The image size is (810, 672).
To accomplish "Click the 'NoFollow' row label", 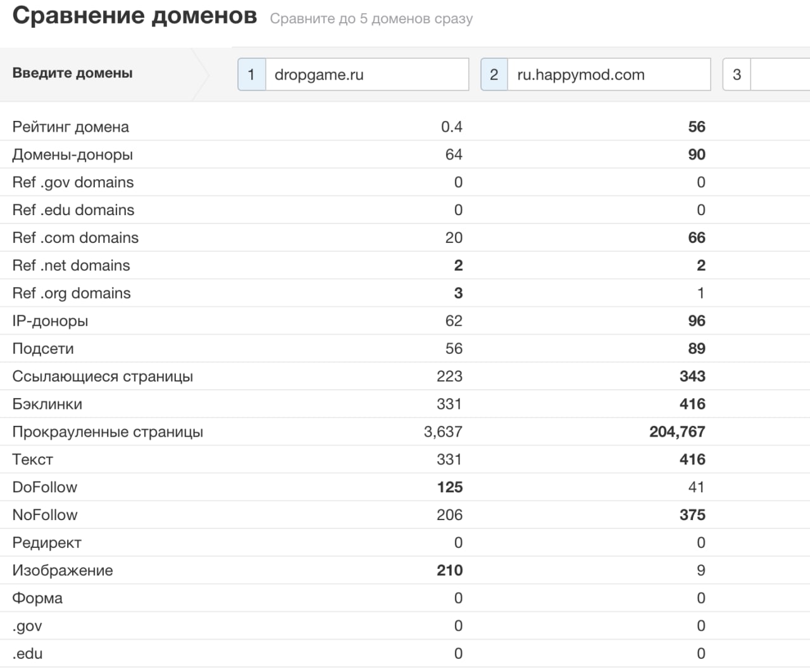I will [x=45, y=515].
